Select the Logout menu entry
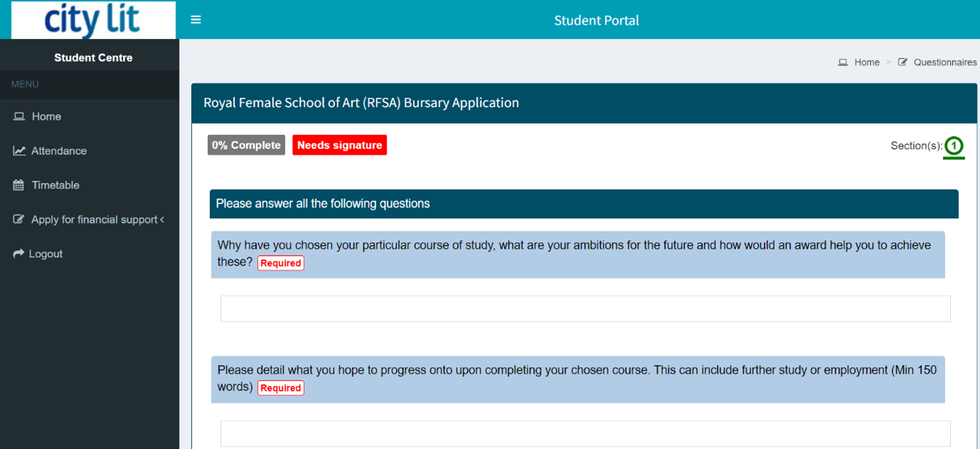The image size is (980, 449). click(x=46, y=254)
